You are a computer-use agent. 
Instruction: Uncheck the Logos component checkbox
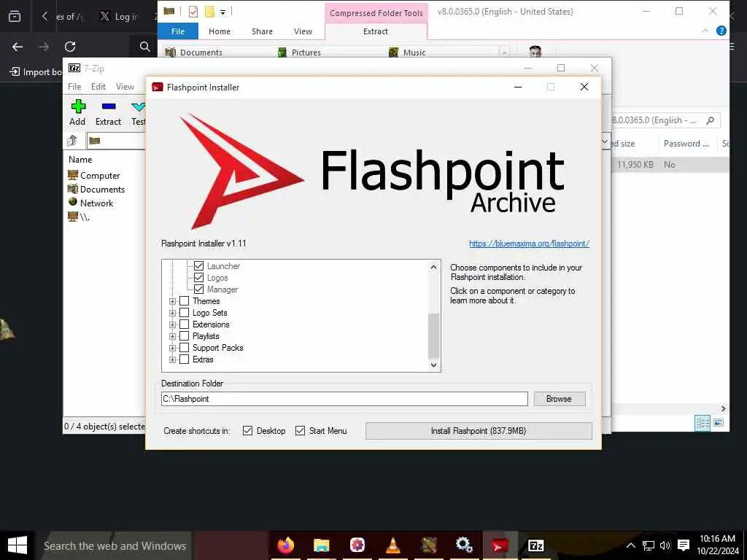pos(198,277)
